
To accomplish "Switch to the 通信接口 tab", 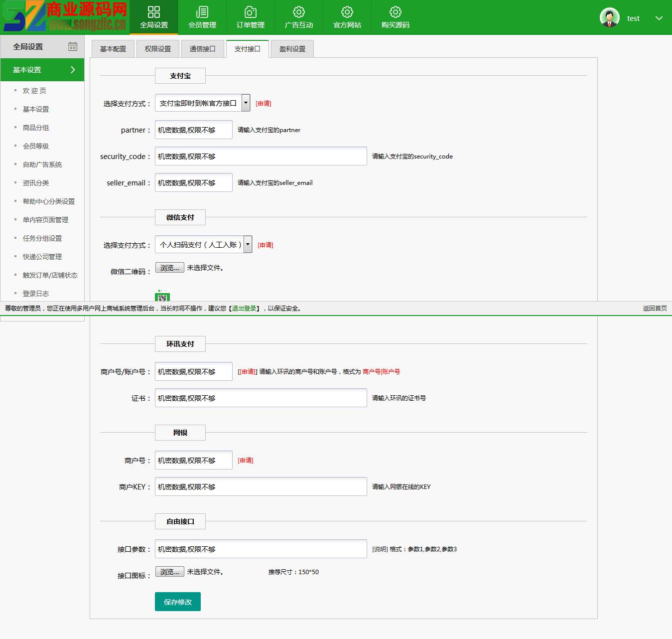I will [x=203, y=49].
